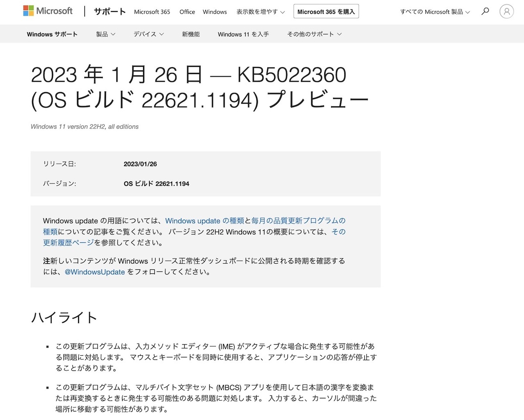Expand すべての Microsoft 製品 menu
524x420 pixels.
[x=435, y=12]
